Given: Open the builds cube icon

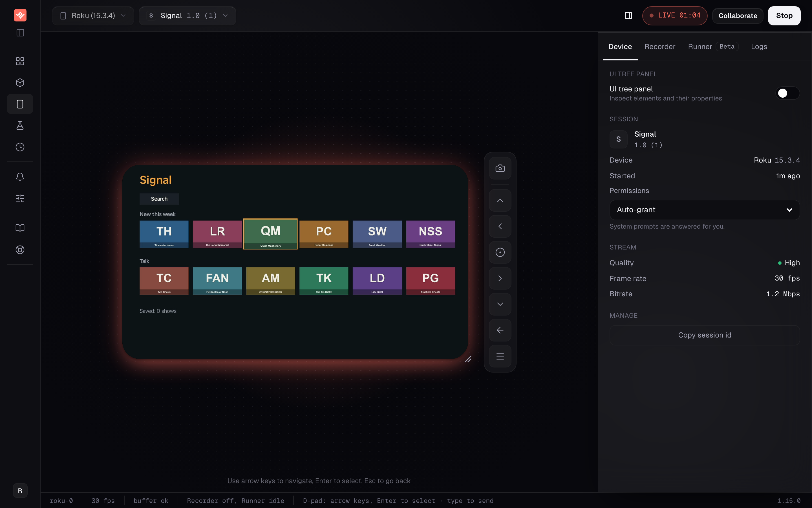Looking at the screenshot, I should point(20,83).
